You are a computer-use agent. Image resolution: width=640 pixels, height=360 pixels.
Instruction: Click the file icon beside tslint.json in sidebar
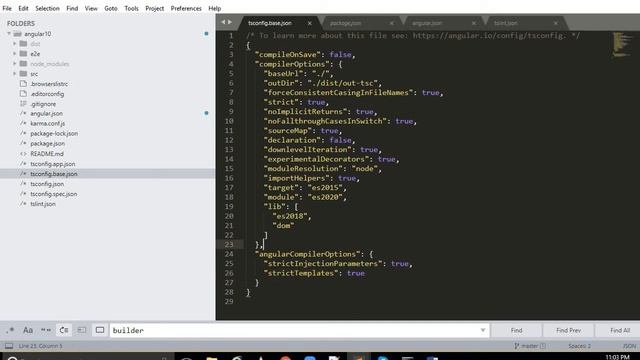click(x=23, y=204)
